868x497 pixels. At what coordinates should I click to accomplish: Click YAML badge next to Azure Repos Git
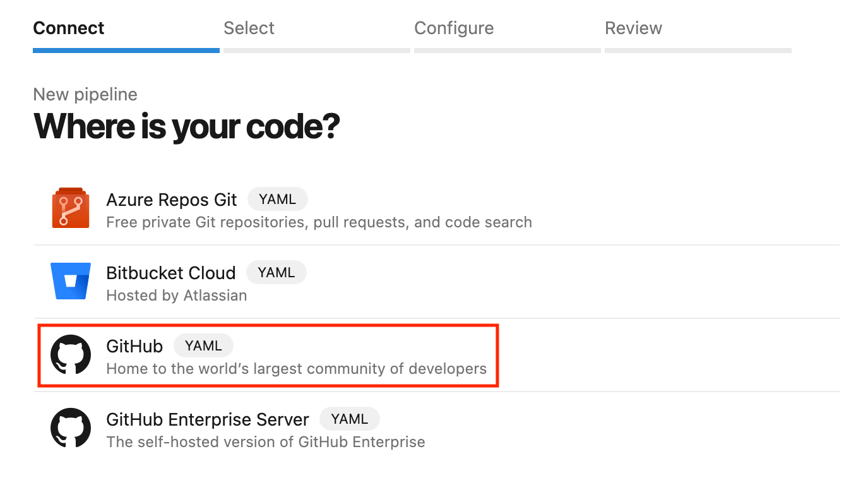pos(277,200)
